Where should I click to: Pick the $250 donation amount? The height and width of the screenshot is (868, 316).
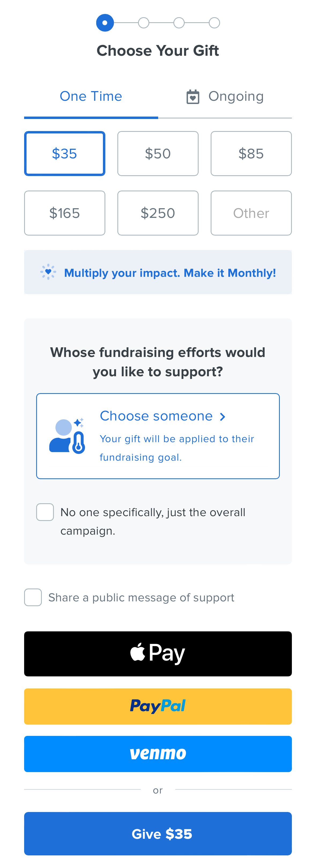158,213
